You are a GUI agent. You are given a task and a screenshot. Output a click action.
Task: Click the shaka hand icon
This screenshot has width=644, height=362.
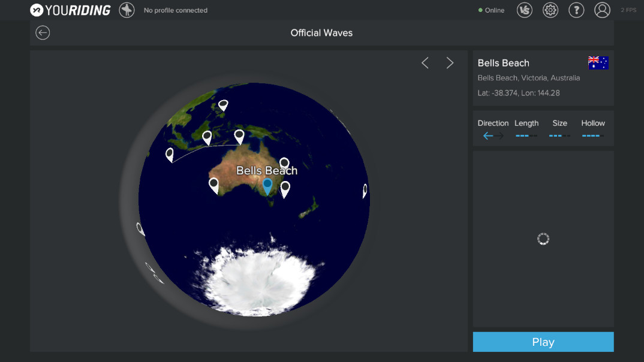click(524, 10)
